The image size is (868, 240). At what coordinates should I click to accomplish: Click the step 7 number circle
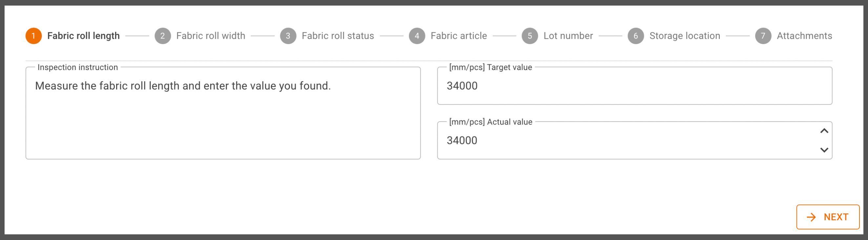coord(763,36)
